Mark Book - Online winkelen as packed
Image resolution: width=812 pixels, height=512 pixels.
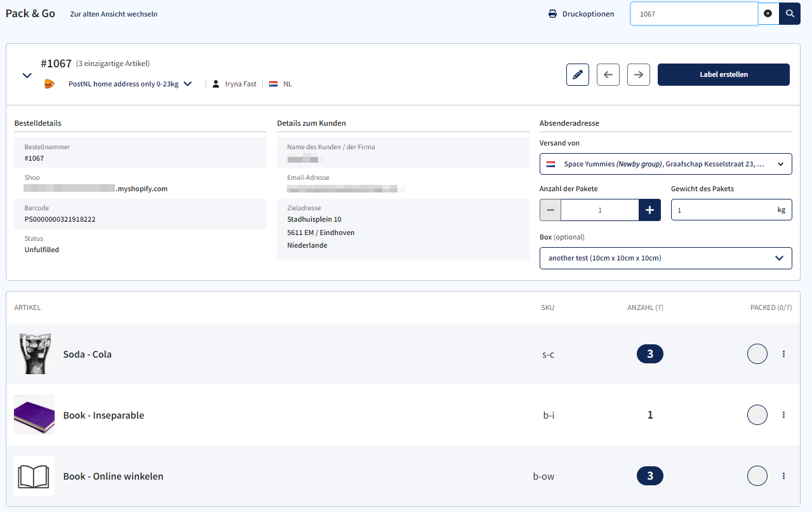[757, 475]
